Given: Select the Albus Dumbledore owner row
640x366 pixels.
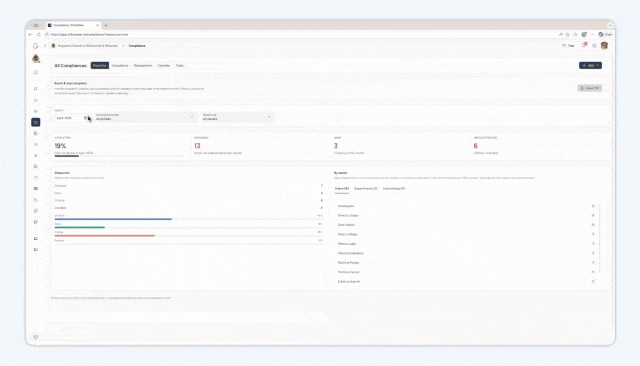Looking at the screenshot, I should point(465,253).
